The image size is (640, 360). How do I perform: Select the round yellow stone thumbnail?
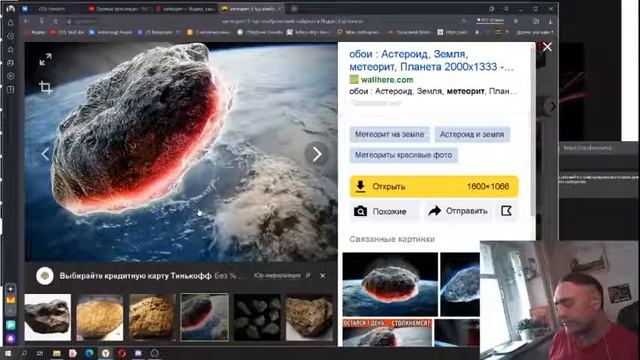coord(100,317)
